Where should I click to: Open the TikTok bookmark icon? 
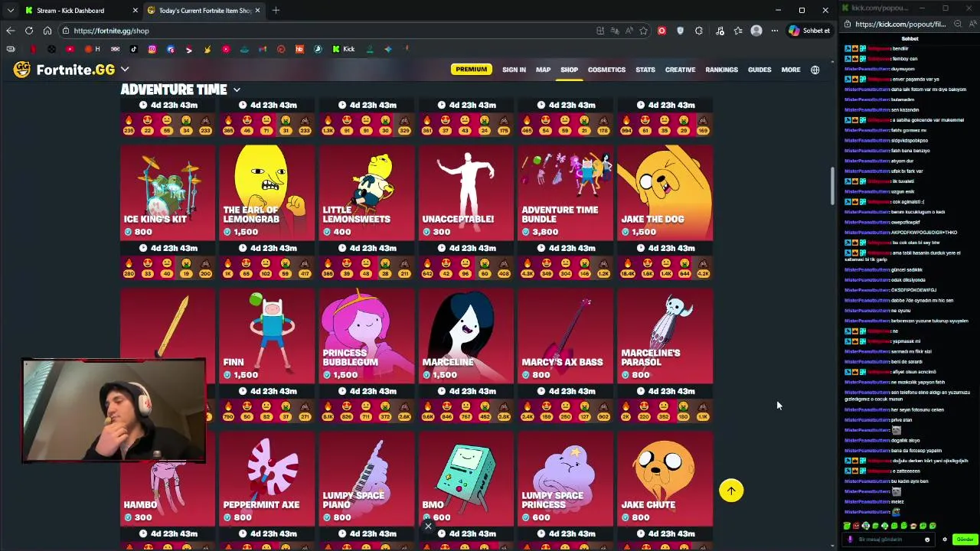pyautogui.click(x=134, y=49)
